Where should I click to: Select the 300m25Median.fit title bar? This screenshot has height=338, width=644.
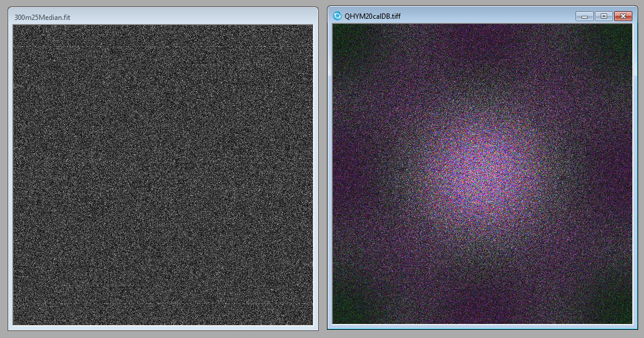(163, 17)
